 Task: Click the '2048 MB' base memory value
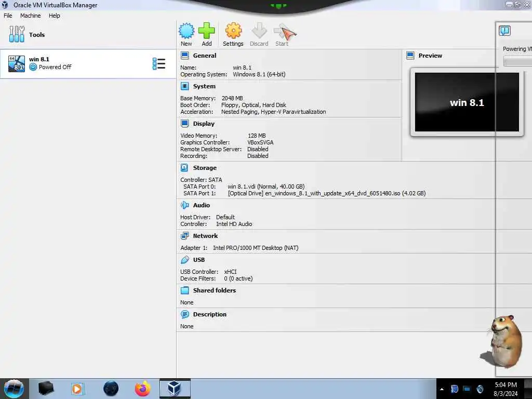[x=232, y=98]
